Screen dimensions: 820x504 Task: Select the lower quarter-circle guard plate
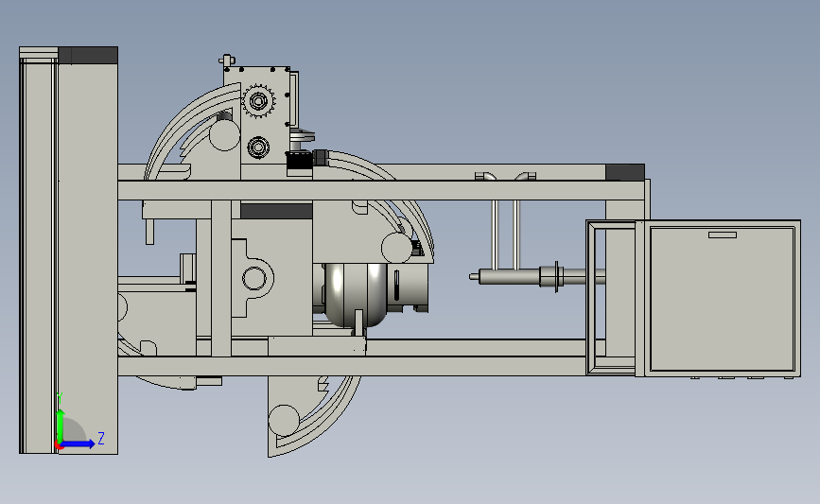[314, 416]
